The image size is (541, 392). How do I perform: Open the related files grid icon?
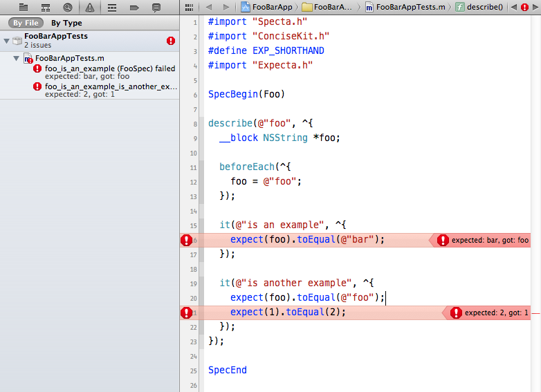[189, 7]
